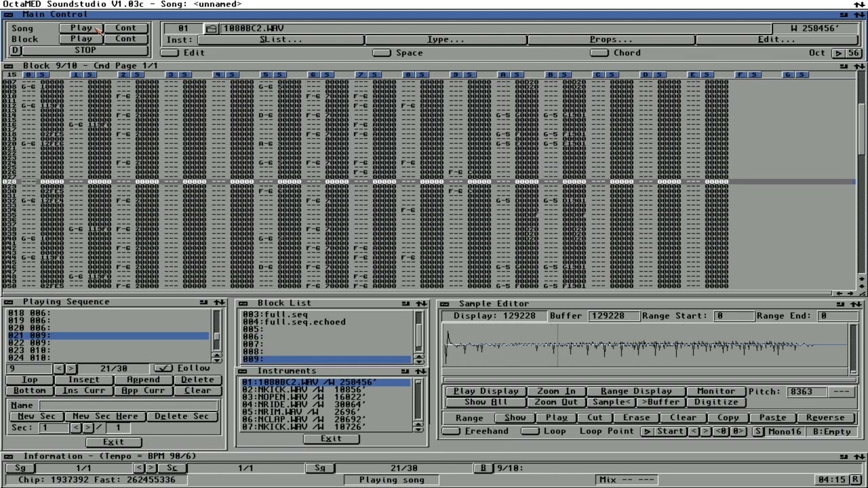Image resolution: width=868 pixels, height=488 pixels.
Task: Click the Loop Point Start cycle button
Action: 665,432
